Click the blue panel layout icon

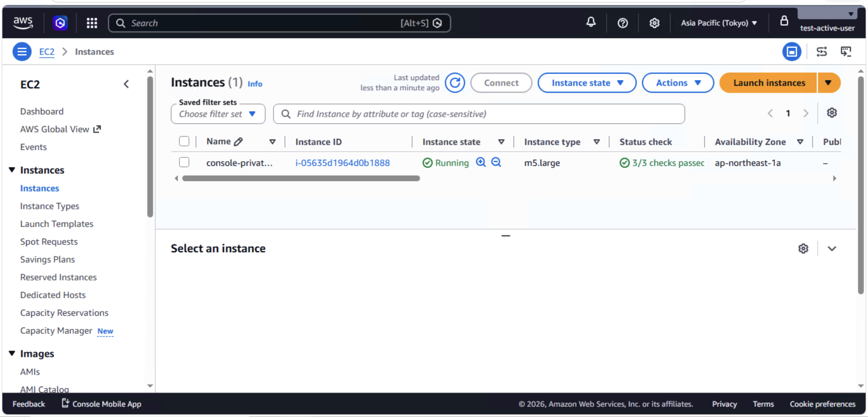pos(792,52)
